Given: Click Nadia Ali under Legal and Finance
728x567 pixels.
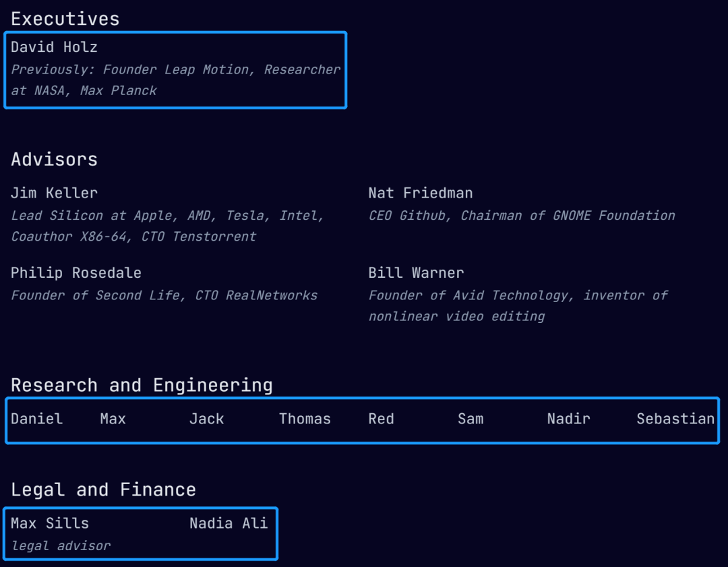Looking at the screenshot, I should tap(229, 523).
